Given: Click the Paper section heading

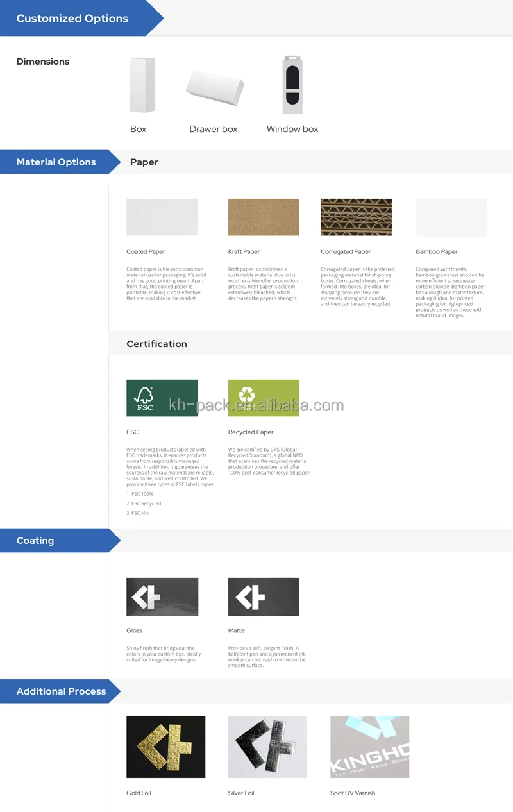Looking at the screenshot, I should (144, 162).
